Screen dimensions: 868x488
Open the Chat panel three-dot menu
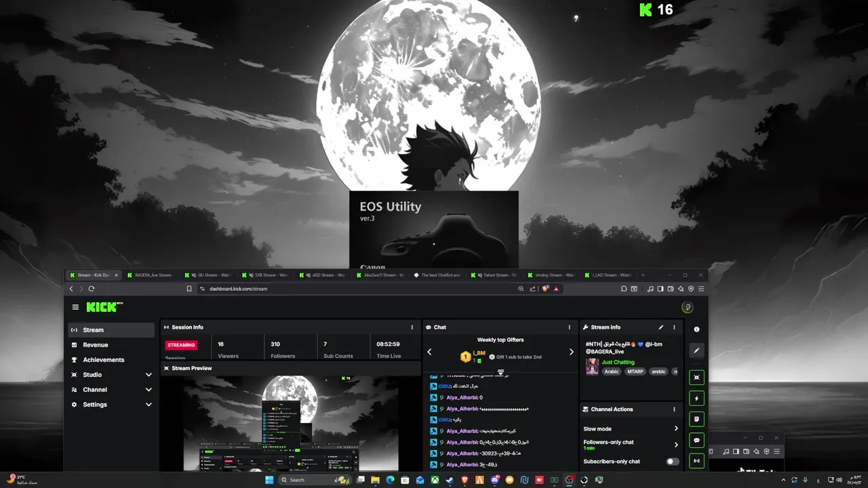569,327
